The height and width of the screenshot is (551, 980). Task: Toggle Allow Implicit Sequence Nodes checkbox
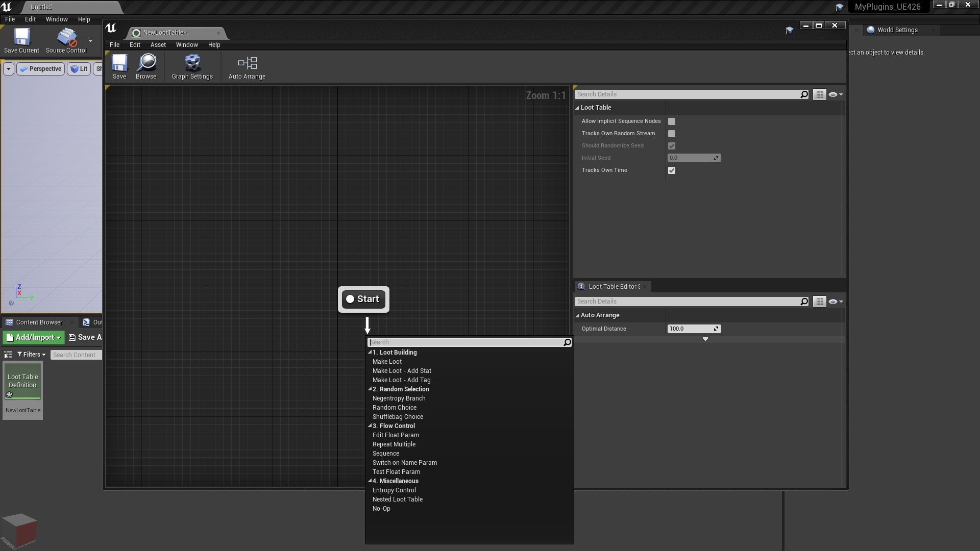pos(671,121)
